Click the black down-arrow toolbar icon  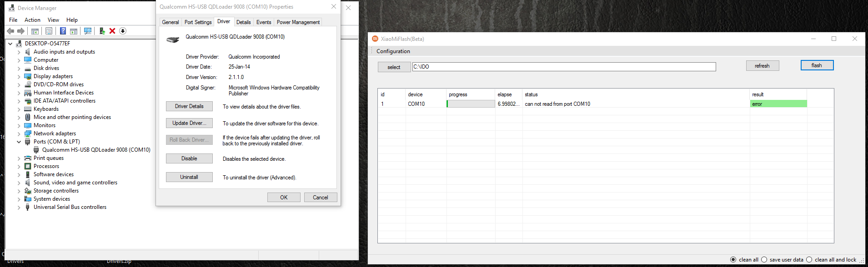click(123, 31)
